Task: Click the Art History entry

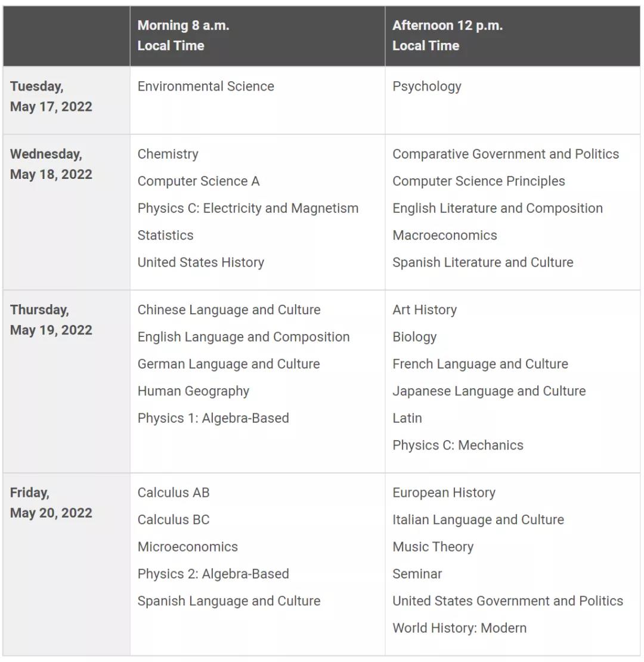Action: click(425, 310)
